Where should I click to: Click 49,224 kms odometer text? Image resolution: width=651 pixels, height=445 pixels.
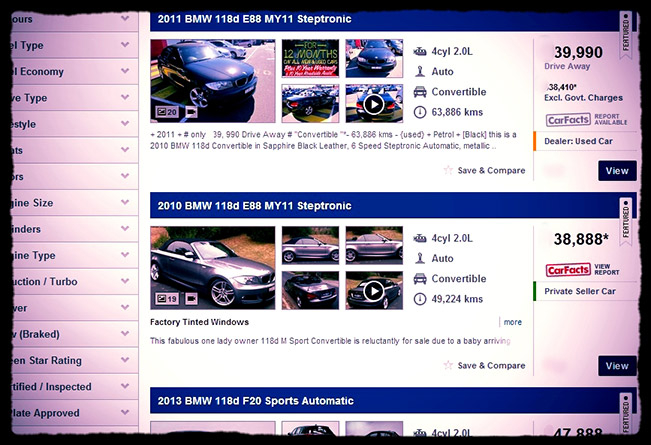457,299
